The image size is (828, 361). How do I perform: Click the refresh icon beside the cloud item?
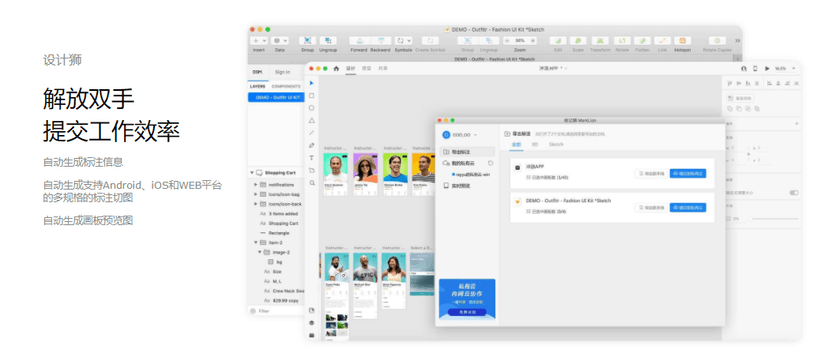pyautogui.click(x=490, y=163)
